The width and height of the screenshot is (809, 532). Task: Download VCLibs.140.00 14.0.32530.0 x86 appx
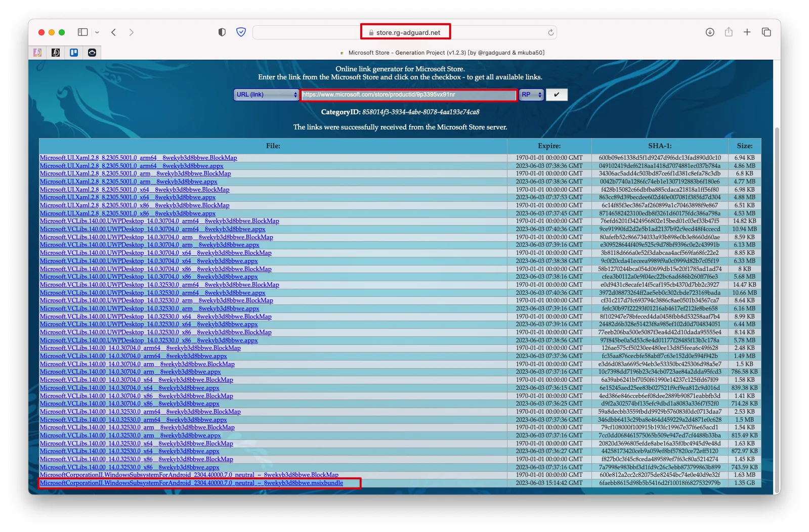(130, 467)
